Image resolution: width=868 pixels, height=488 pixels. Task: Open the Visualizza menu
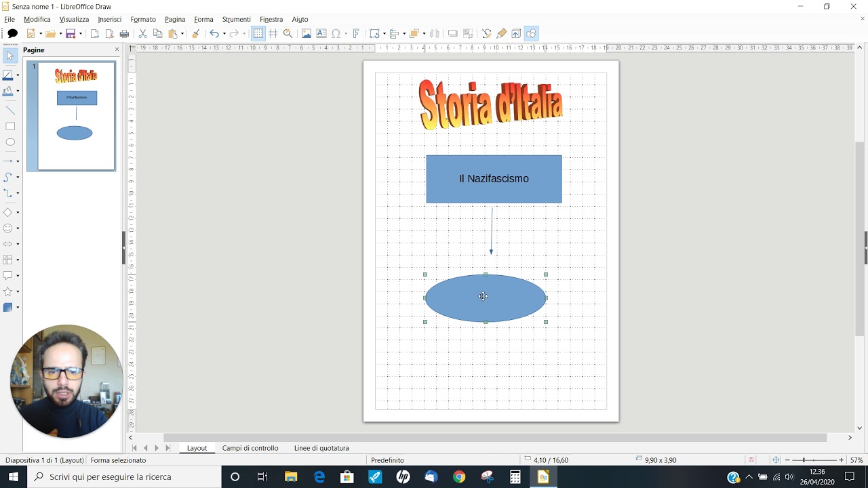[74, 19]
